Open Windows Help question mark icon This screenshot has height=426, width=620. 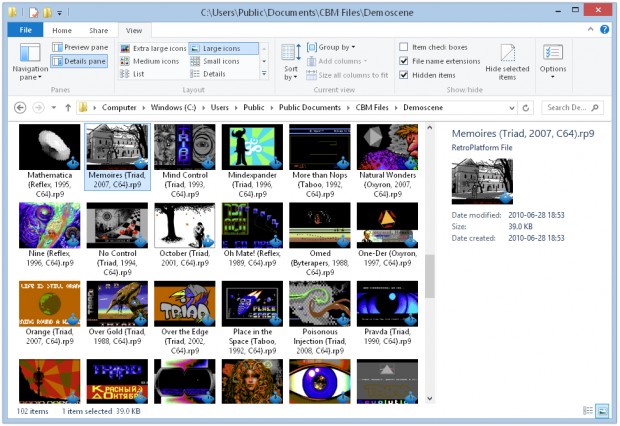[x=605, y=29]
